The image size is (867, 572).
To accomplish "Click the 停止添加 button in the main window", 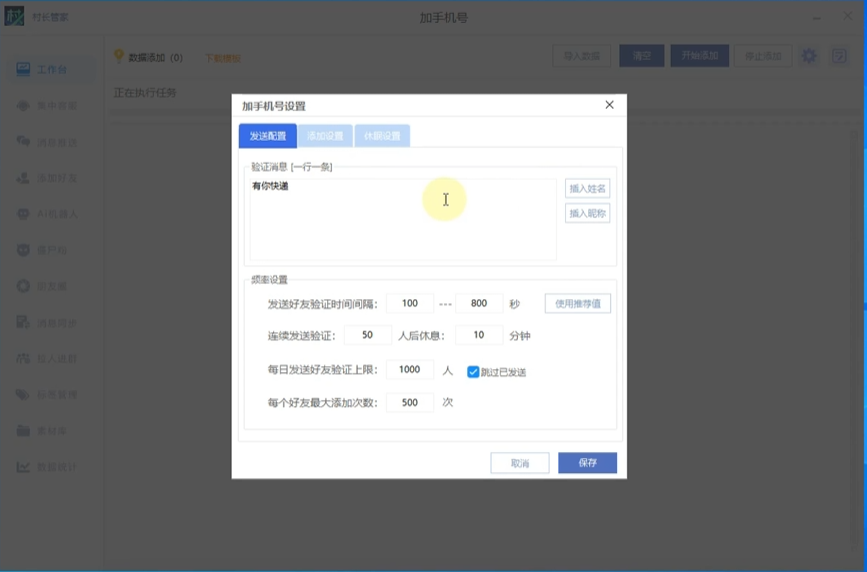I will 763,56.
